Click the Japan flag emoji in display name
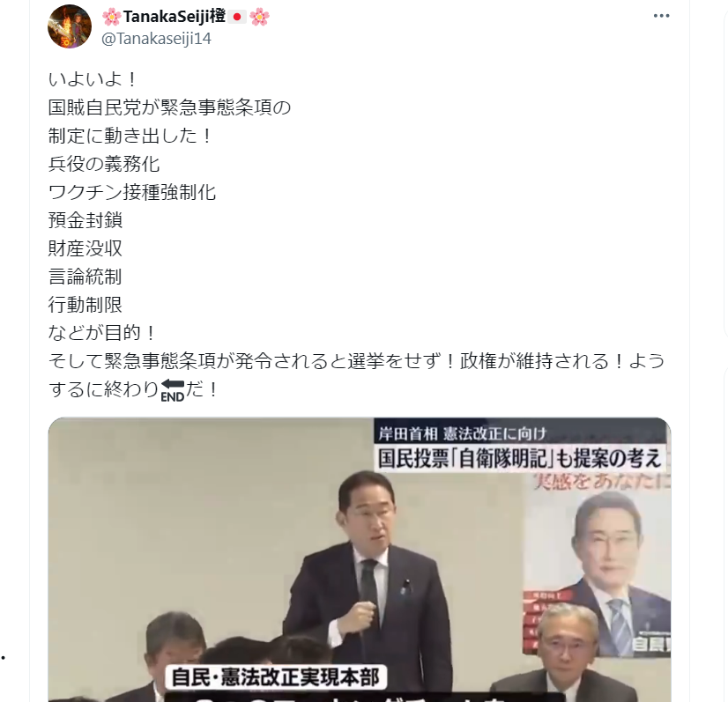Viewport: 728px width, 702px height. pyautogui.click(x=237, y=17)
